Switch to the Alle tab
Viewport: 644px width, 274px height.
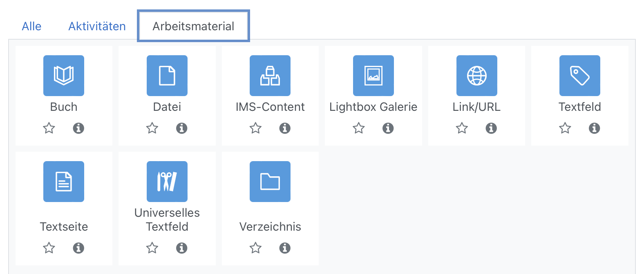click(31, 26)
